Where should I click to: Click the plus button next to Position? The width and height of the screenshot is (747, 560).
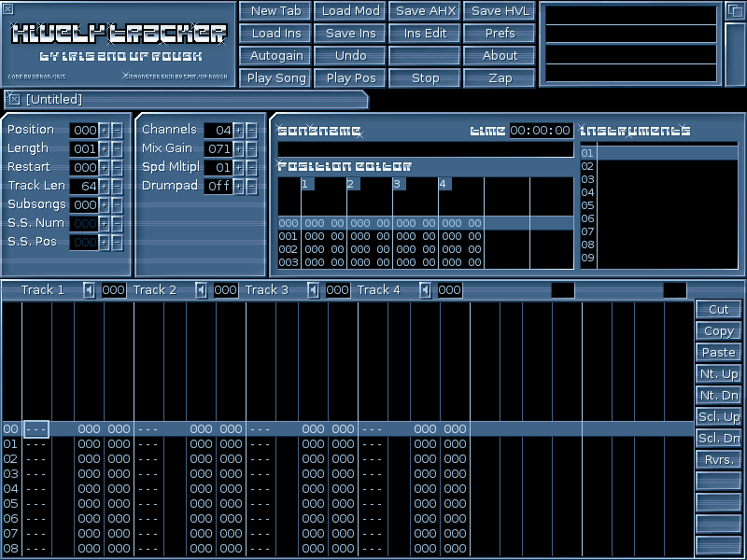[x=105, y=130]
